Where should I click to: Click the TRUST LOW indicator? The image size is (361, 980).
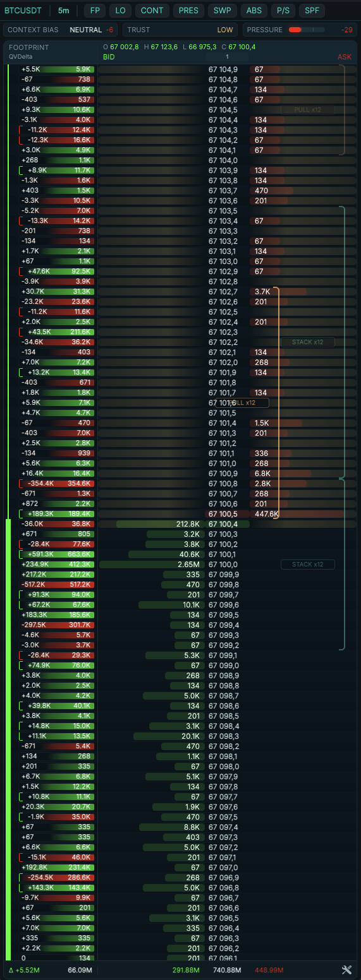tap(181, 30)
